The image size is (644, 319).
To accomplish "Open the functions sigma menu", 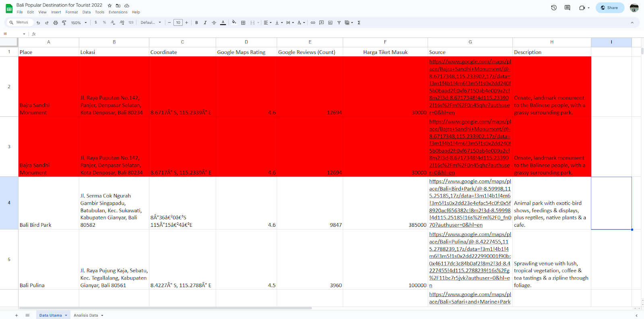I will (359, 23).
